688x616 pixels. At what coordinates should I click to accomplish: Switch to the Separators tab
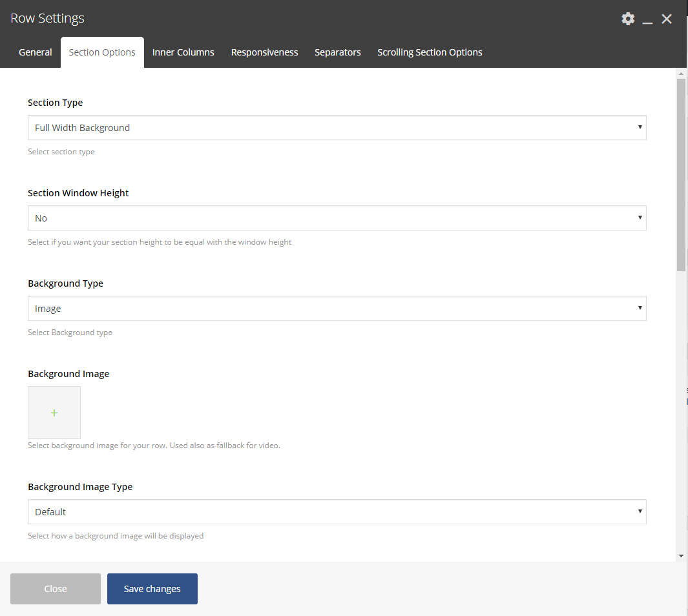coord(337,52)
